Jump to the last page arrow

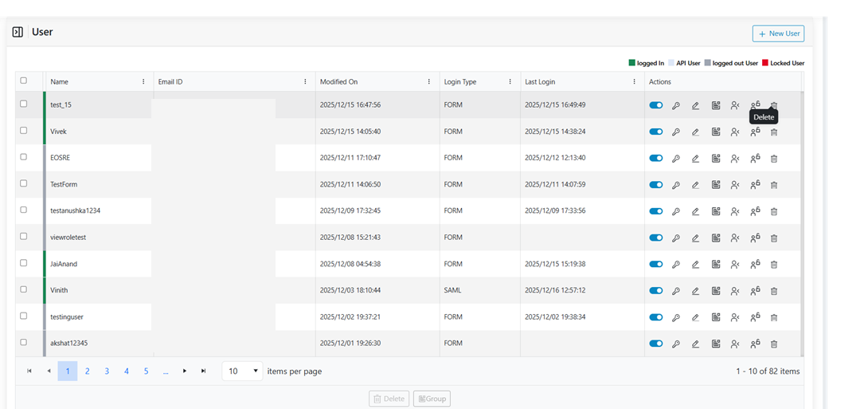[203, 371]
